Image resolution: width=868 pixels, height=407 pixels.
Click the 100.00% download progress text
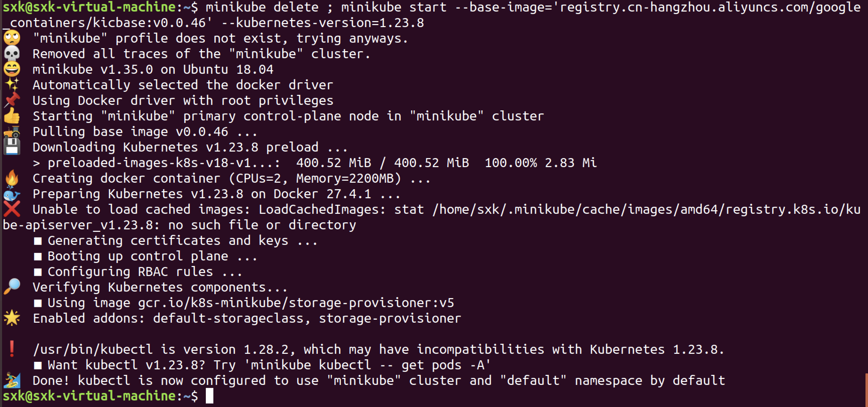point(511,163)
